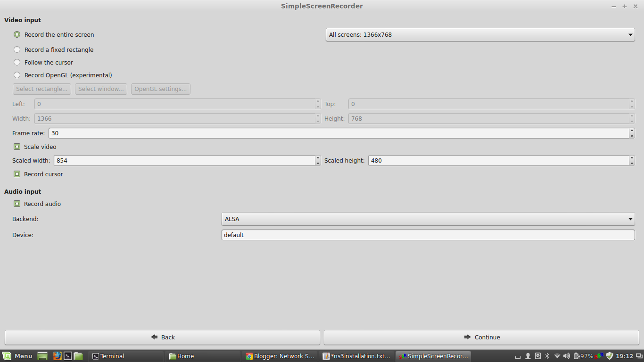This screenshot has width=644, height=362.
Task: Open the user account tray icon
Action: [528, 356]
